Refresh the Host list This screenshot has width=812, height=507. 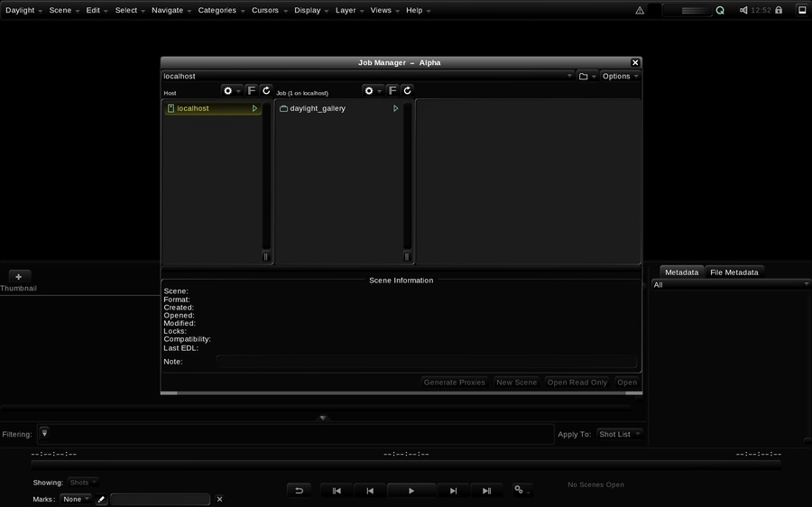[265, 90]
